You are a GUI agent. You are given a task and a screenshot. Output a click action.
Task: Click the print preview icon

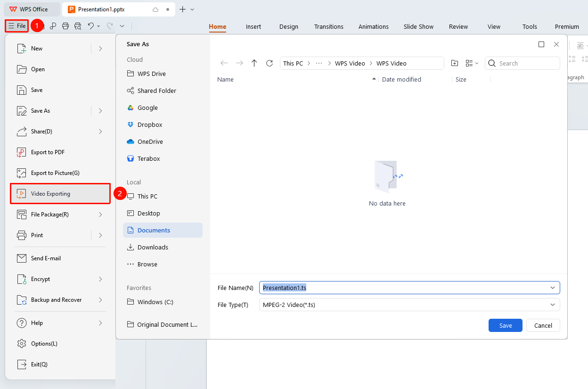point(78,26)
